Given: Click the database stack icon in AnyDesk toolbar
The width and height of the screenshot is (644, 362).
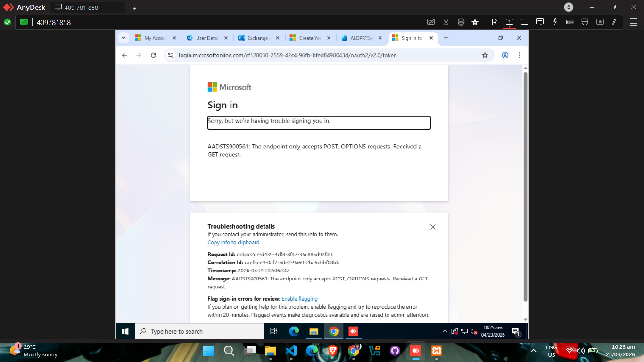Looking at the screenshot, I should coord(461,22).
